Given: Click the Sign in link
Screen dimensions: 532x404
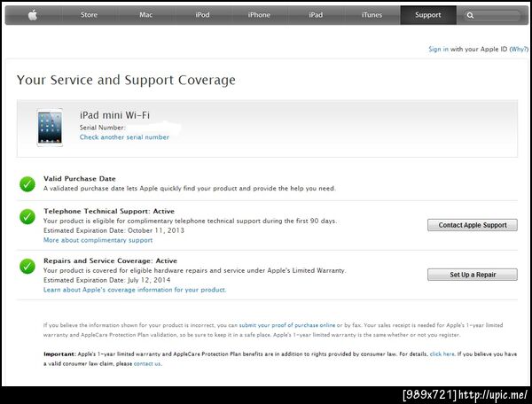Looking at the screenshot, I should click(438, 49).
